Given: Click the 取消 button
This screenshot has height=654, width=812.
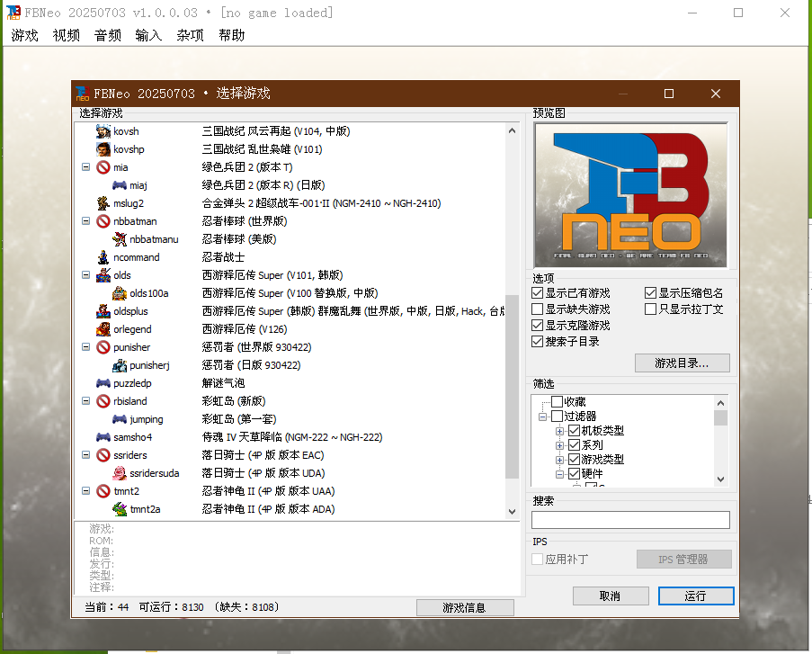Looking at the screenshot, I should [x=611, y=596].
